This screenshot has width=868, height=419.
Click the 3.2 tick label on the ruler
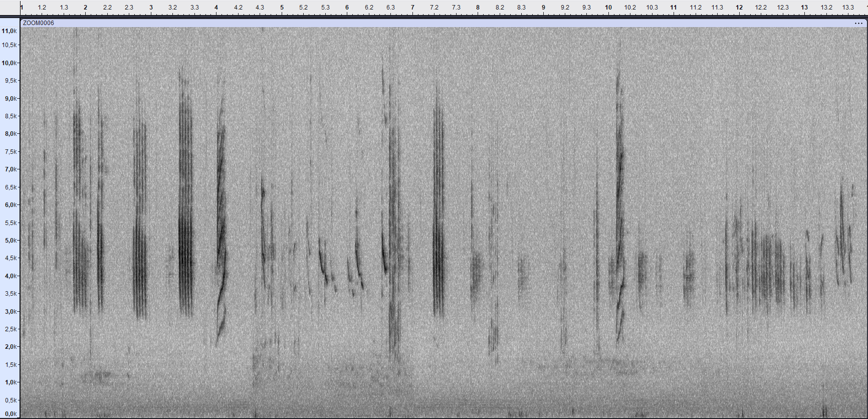[173, 8]
